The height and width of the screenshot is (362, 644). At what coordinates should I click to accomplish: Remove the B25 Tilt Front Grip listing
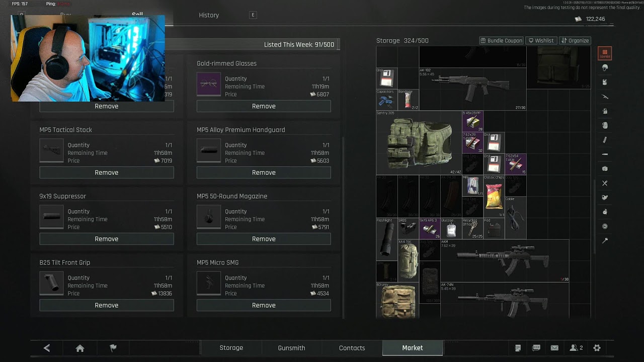coord(107,305)
